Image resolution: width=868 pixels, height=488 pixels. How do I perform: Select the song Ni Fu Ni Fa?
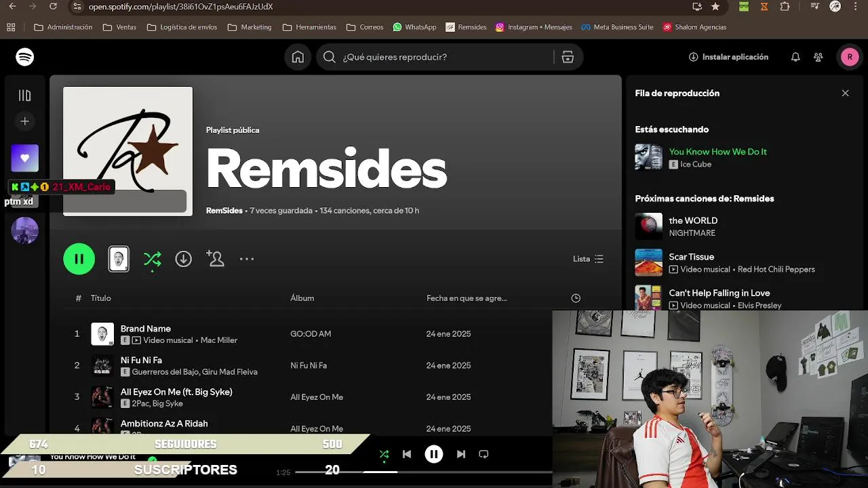point(141,361)
